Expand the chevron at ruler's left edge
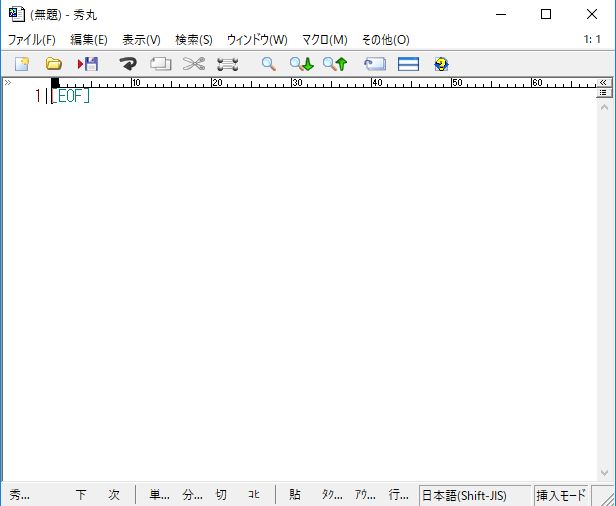Image resolution: width=616 pixels, height=506 pixels. point(8,83)
